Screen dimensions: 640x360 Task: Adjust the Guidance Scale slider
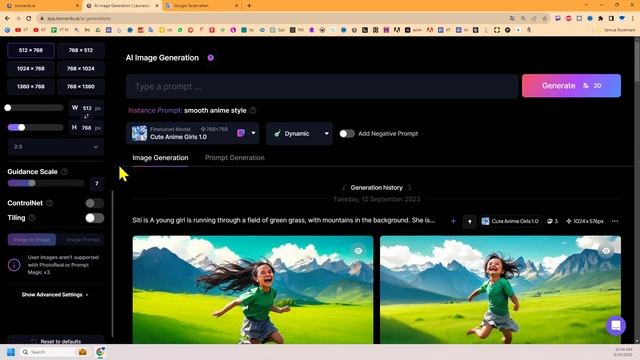[46, 183]
